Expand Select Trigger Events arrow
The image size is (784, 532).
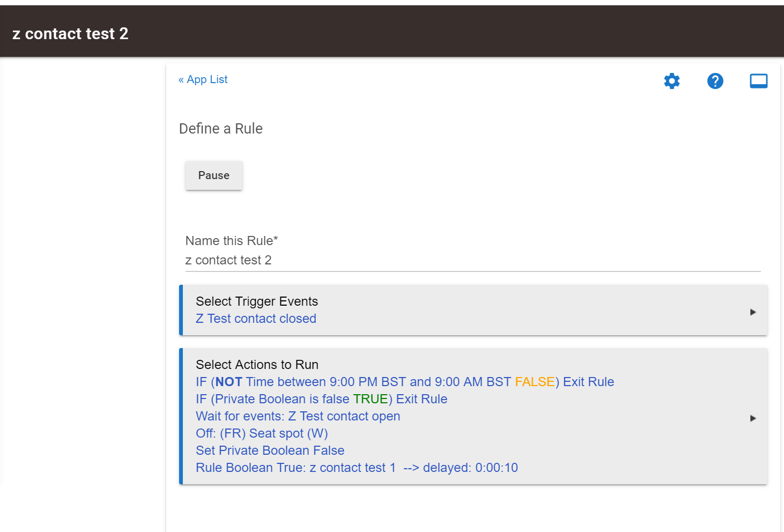753,312
